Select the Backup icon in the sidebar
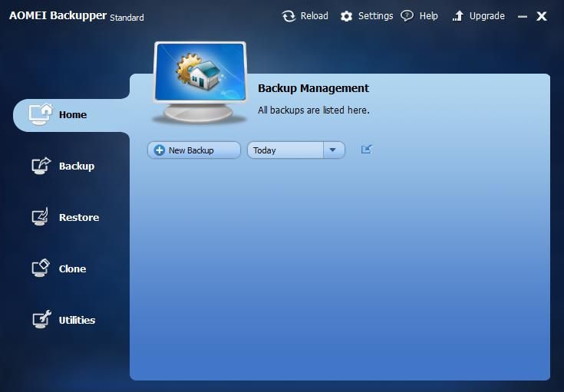Image resolution: width=564 pixels, height=392 pixels. [x=41, y=166]
